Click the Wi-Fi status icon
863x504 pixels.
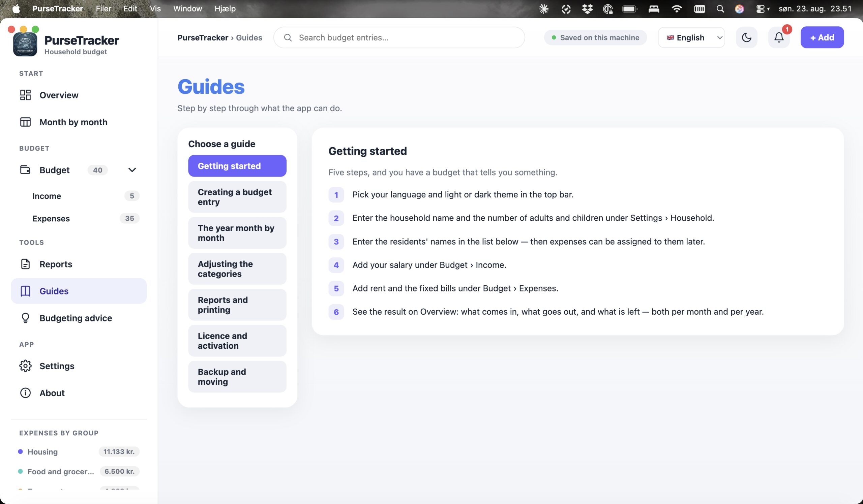point(676,8)
